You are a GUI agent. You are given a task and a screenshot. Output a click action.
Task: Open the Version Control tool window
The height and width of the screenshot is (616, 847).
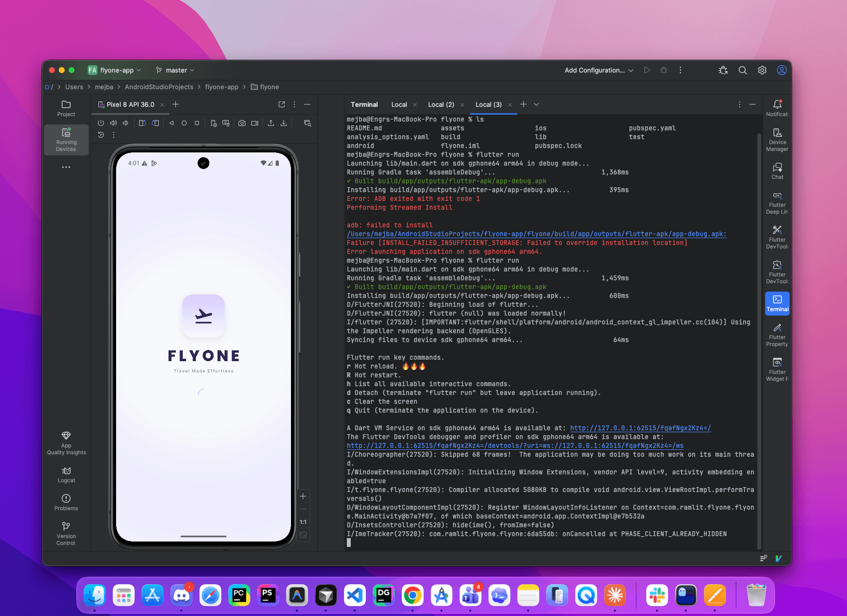[x=66, y=533]
